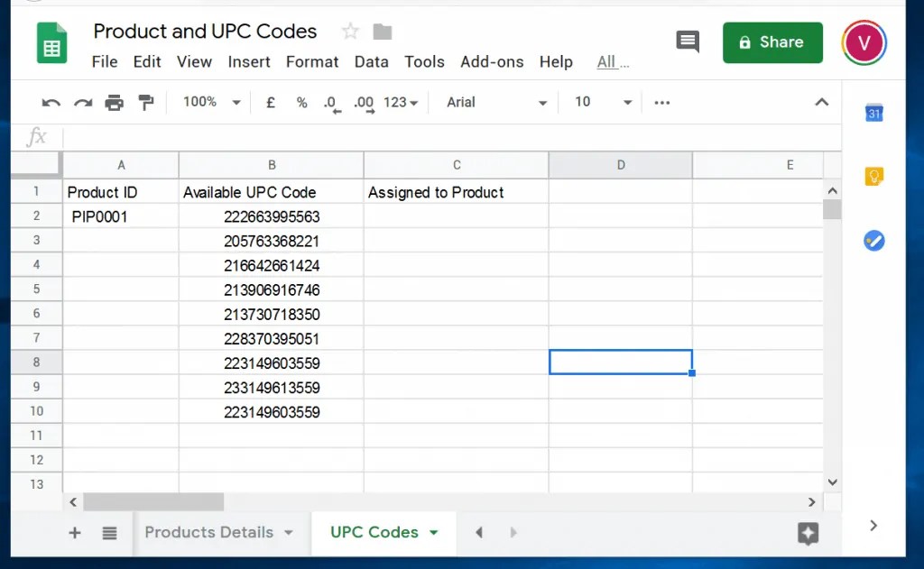This screenshot has width=924, height=569.
Task: Apply currency format using the £ icon
Action: tap(270, 102)
